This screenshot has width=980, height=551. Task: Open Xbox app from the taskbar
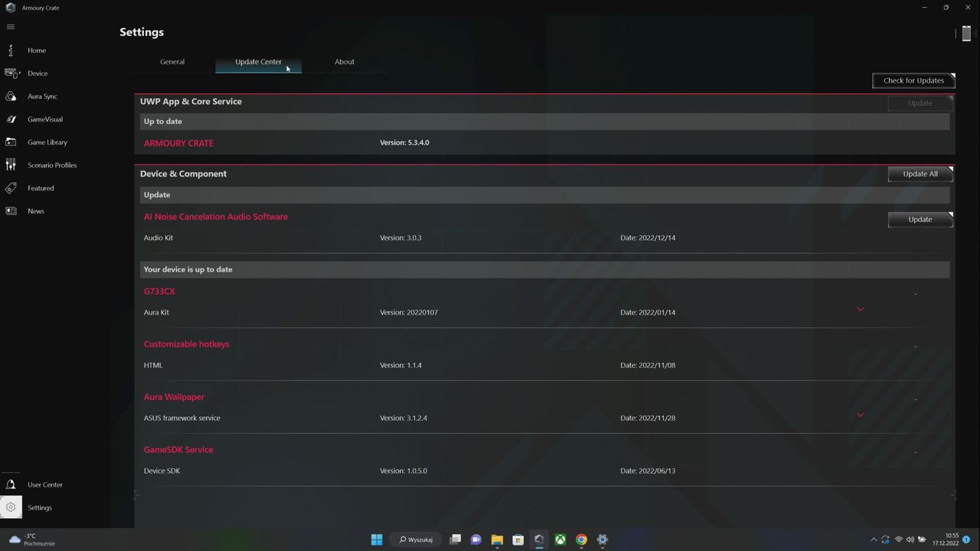pyautogui.click(x=560, y=540)
